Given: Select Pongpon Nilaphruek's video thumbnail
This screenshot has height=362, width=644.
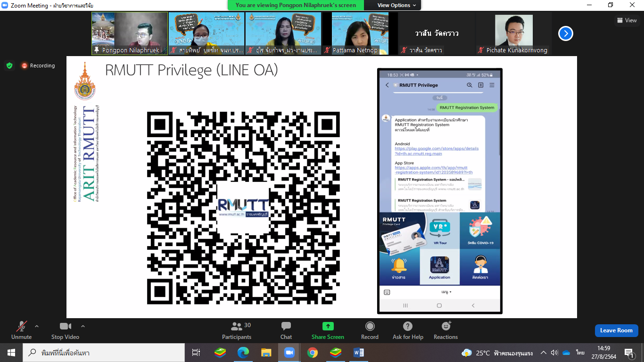Looking at the screenshot, I should [130, 33].
